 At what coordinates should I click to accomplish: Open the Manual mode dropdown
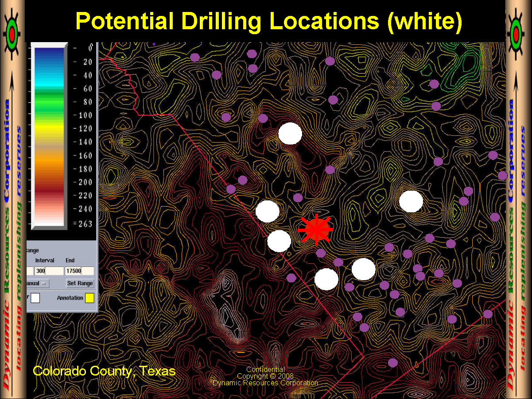[x=38, y=283]
